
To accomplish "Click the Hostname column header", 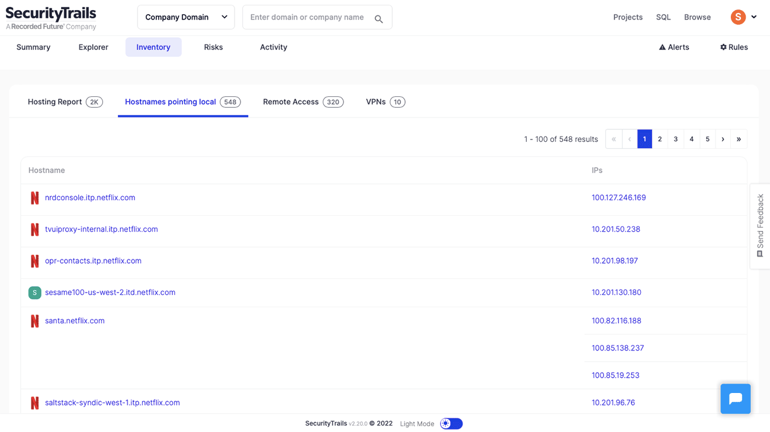I will tap(47, 170).
